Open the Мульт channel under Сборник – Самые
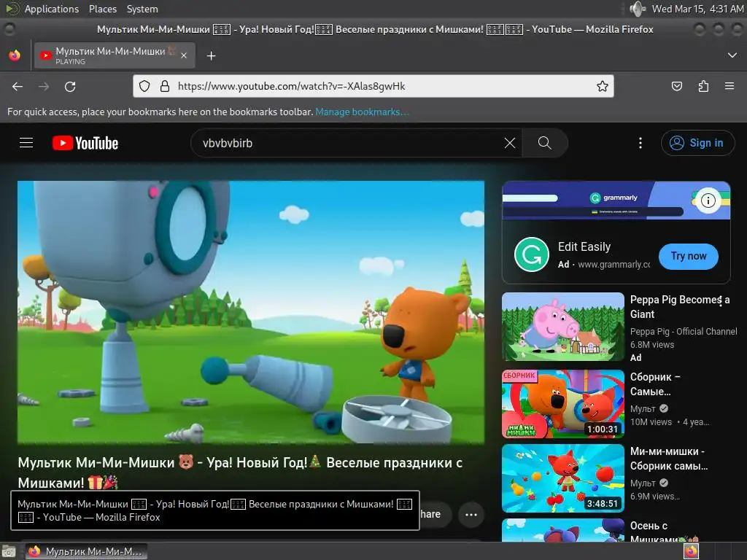 pos(643,408)
